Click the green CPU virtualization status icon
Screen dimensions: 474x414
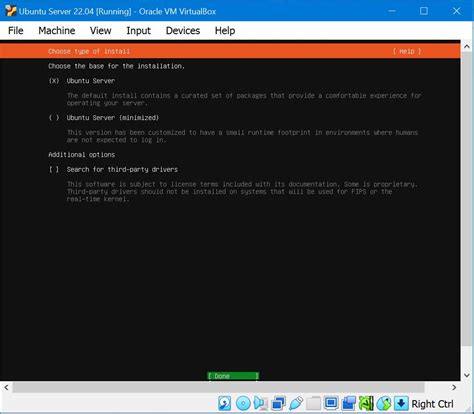(366, 403)
